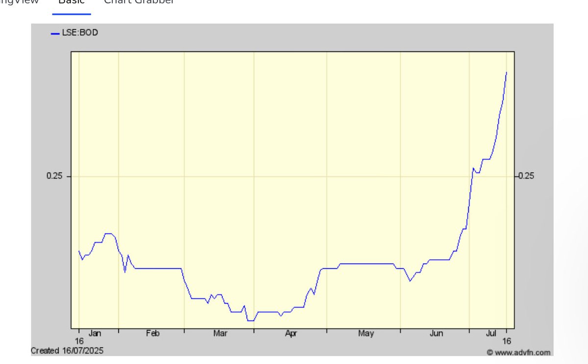Select the Mar month label
Viewport: 588px width, 364px height.
pyautogui.click(x=220, y=333)
